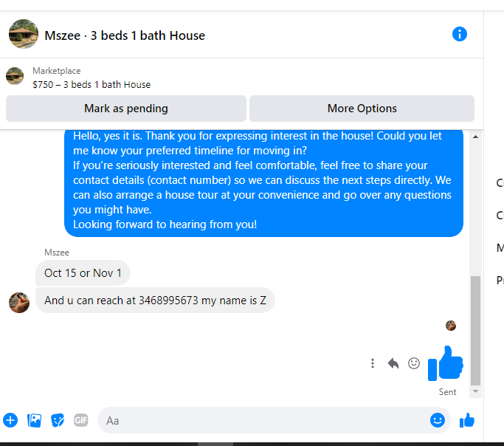Send a thumbs up like
Image resolution: width=504 pixels, height=446 pixels.
click(467, 420)
